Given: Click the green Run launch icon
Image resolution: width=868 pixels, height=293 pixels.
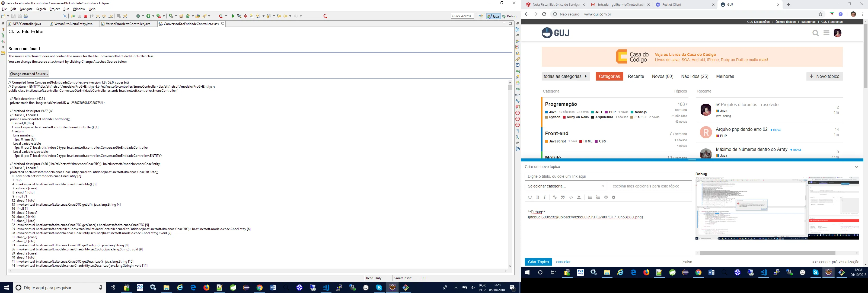Looking at the screenshot, I should 149,16.
